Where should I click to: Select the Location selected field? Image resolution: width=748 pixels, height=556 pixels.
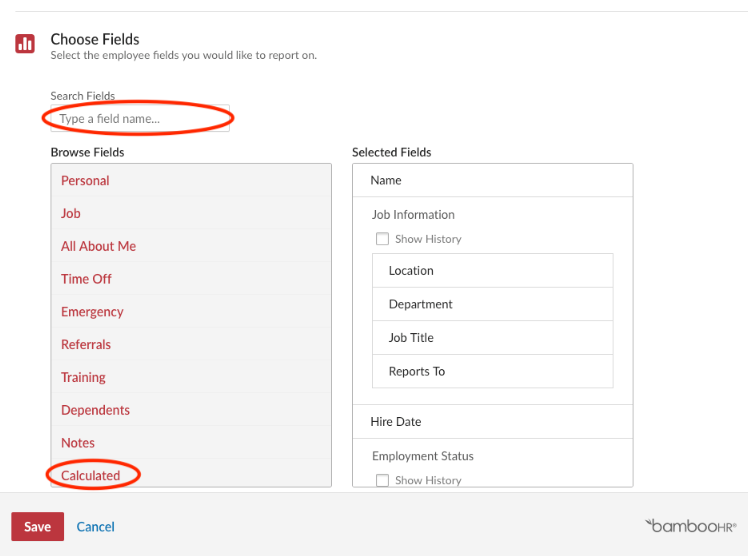[493, 270]
